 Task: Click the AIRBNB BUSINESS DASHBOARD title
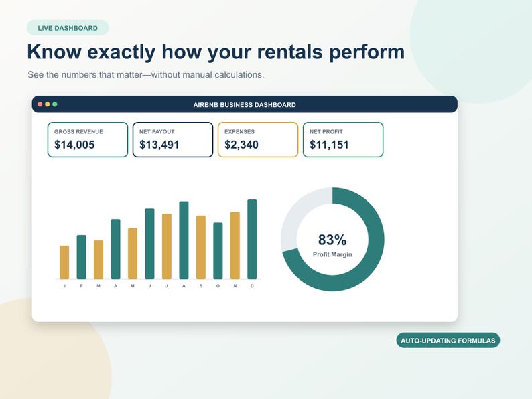245,105
